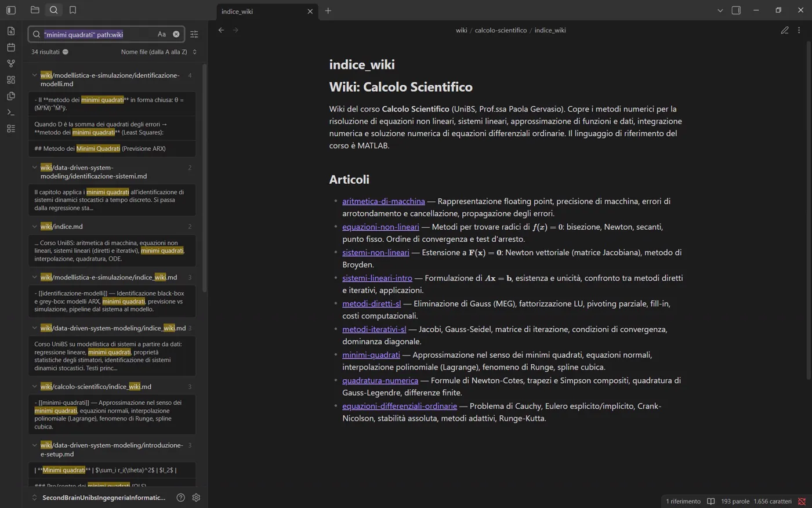Open the canvas grid ribbon icon
Image resolution: width=812 pixels, height=508 pixels.
pos(11,79)
